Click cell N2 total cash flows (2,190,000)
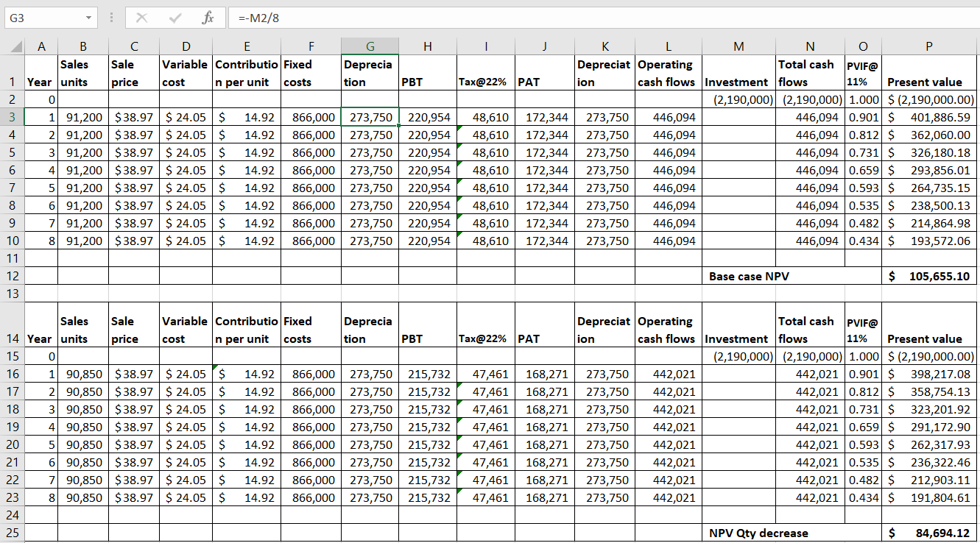 click(x=811, y=99)
